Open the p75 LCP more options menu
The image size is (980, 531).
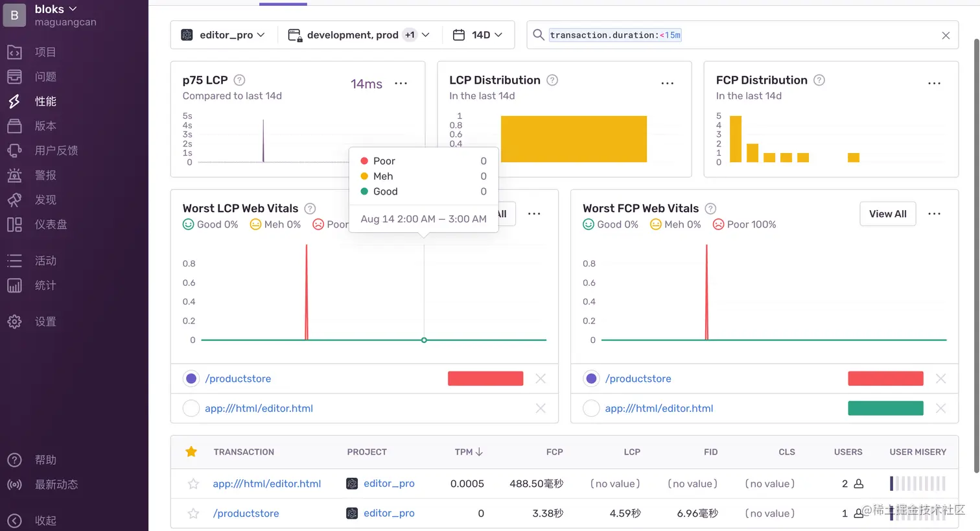click(x=401, y=84)
